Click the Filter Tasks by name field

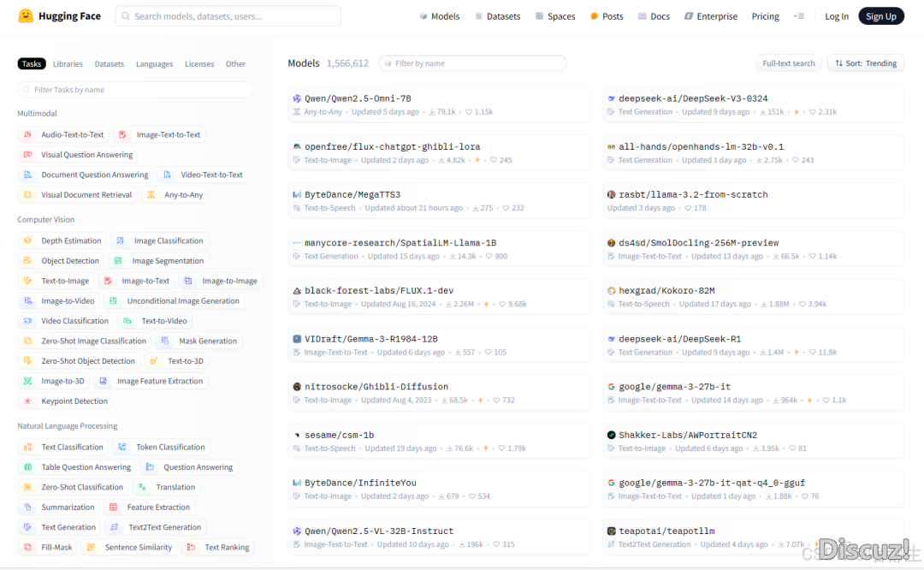point(135,90)
